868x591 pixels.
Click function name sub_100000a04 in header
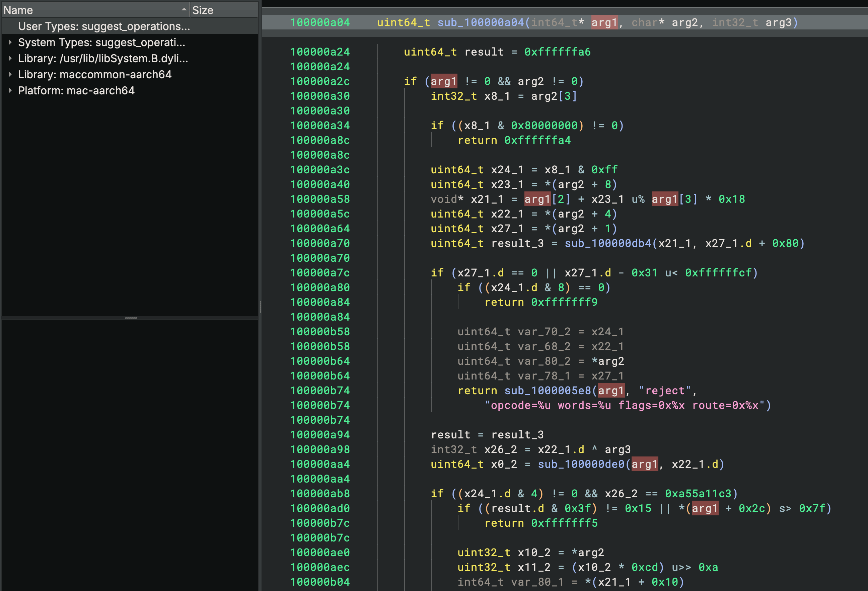point(481,22)
